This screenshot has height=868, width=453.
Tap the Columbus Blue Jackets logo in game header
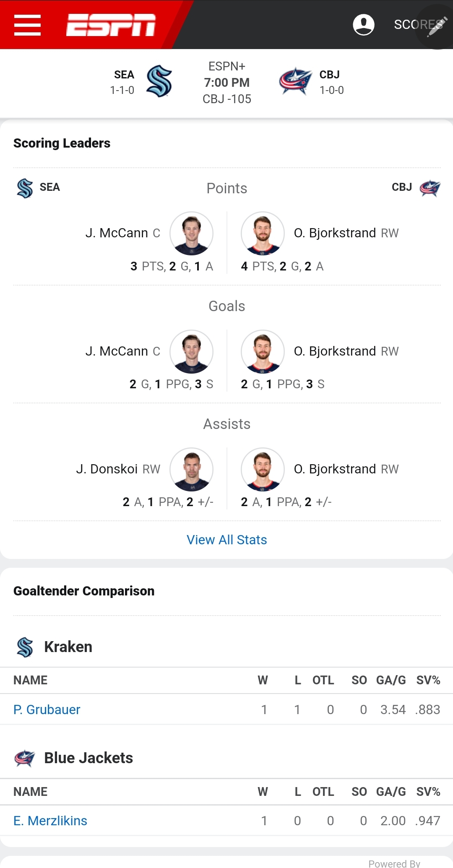[295, 81]
